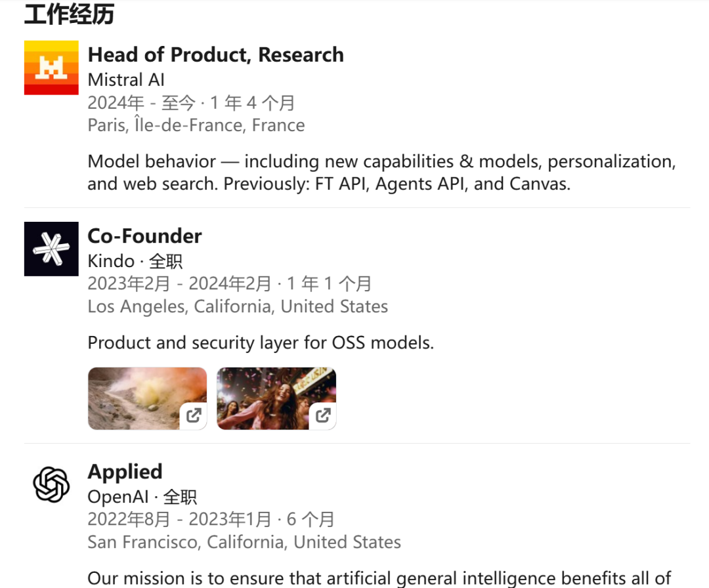This screenshot has height=588, width=709.
Task: Open external link icon on celebrating woman thumbnail
Action: pyautogui.click(x=323, y=415)
